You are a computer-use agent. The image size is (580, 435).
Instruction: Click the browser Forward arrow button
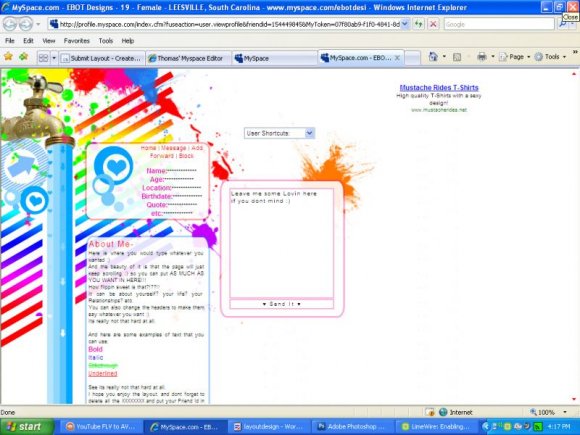[26, 24]
